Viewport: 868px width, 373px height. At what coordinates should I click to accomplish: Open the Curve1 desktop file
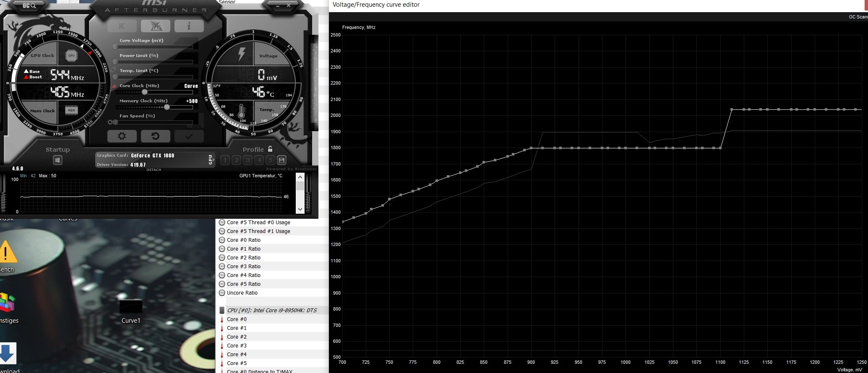pyautogui.click(x=131, y=312)
